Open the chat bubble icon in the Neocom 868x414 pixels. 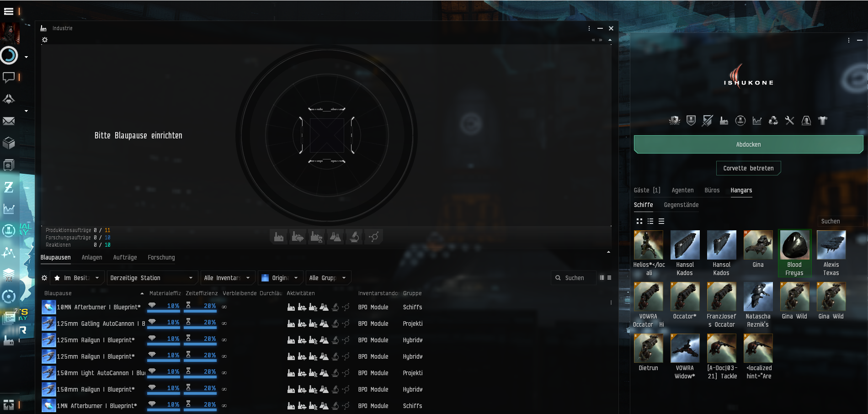[9, 77]
